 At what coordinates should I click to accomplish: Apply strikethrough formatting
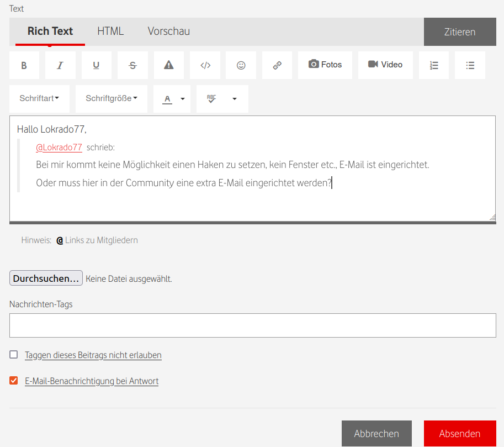point(132,65)
